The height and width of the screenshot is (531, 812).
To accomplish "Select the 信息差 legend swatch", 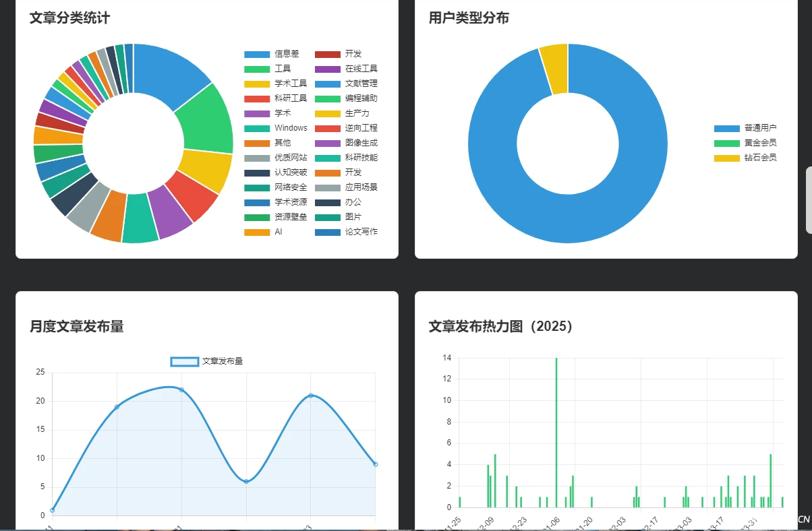I will (x=257, y=54).
